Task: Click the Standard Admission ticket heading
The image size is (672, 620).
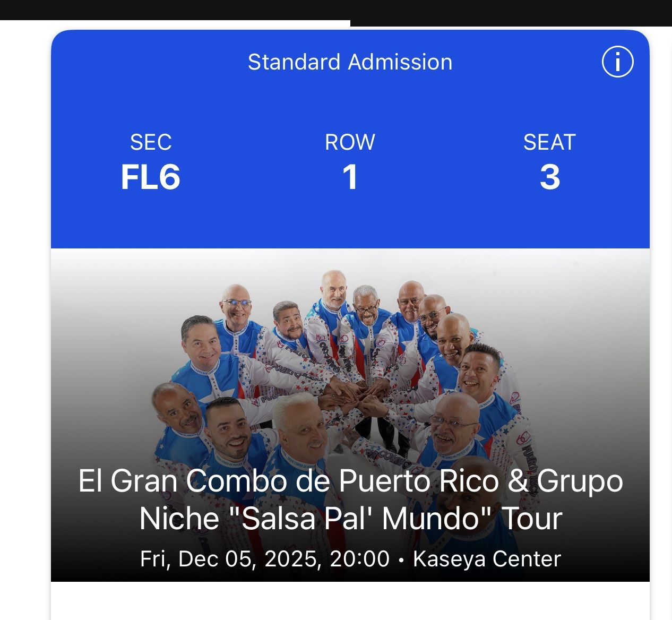Action: (x=350, y=62)
